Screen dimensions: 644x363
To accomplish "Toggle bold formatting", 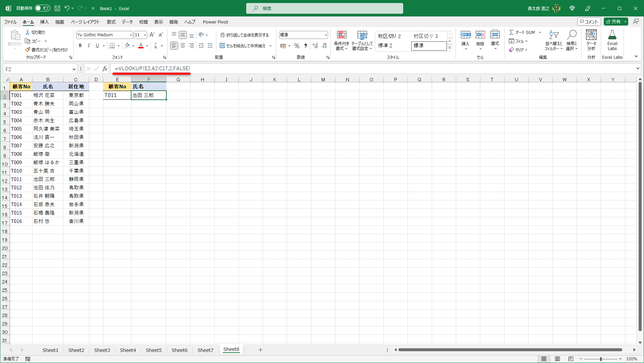I will tap(80, 46).
